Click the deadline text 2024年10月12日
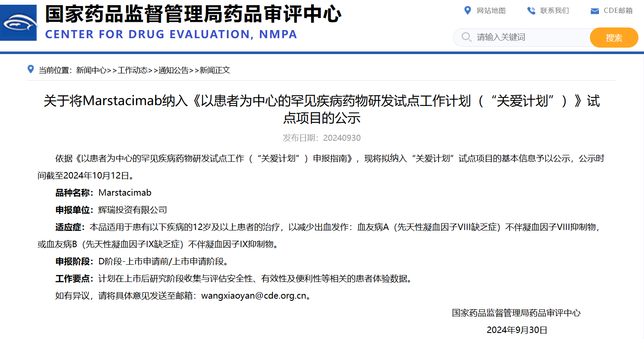The height and width of the screenshot is (339, 644). pos(97,176)
